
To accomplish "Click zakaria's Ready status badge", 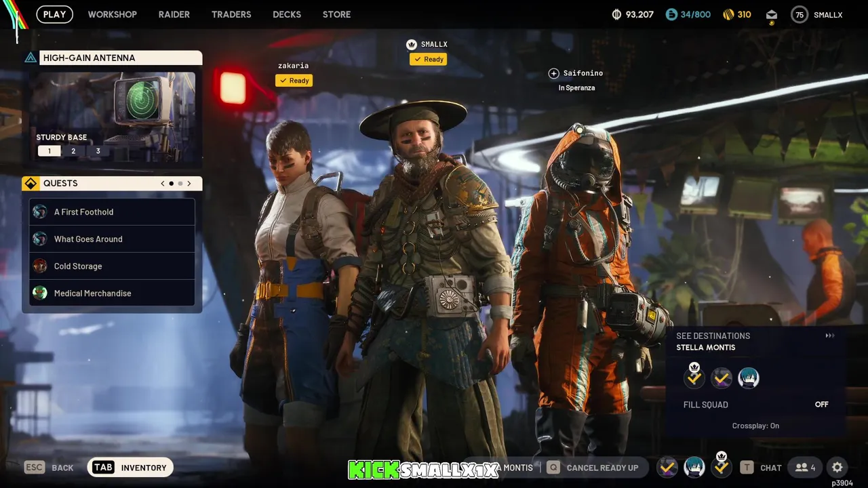I will (x=294, y=81).
